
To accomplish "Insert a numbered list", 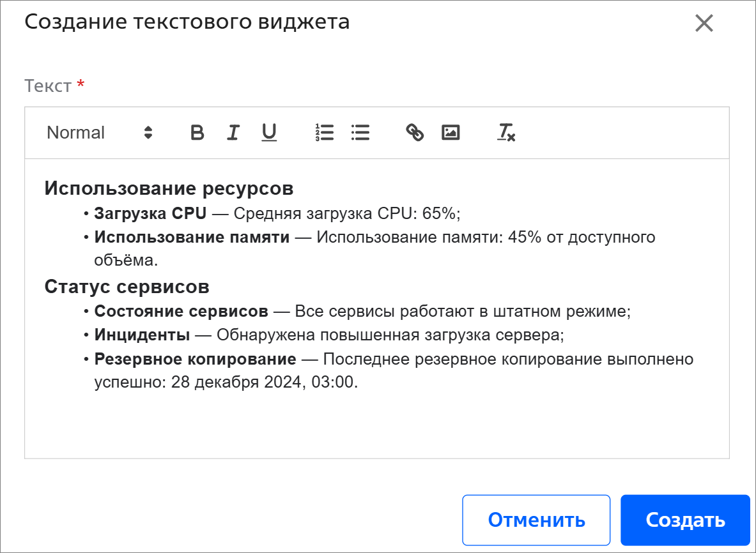I will click(325, 132).
